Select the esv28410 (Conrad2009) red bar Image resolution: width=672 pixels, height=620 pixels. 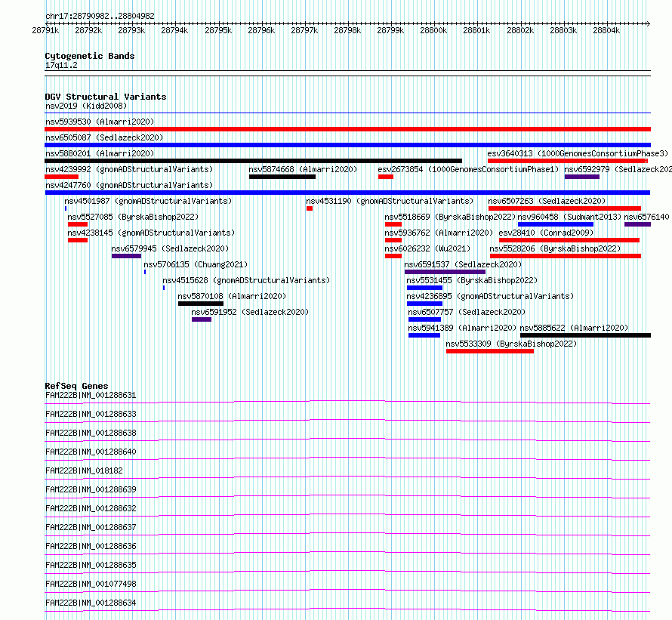[569, 240]
